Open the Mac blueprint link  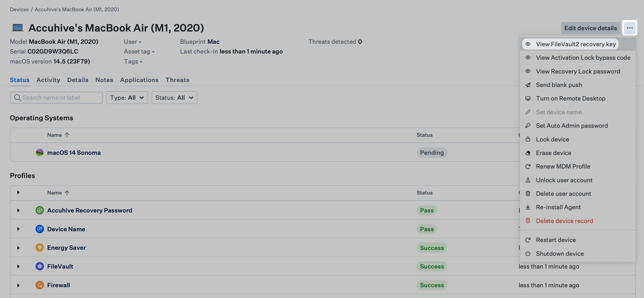point(214,41)
